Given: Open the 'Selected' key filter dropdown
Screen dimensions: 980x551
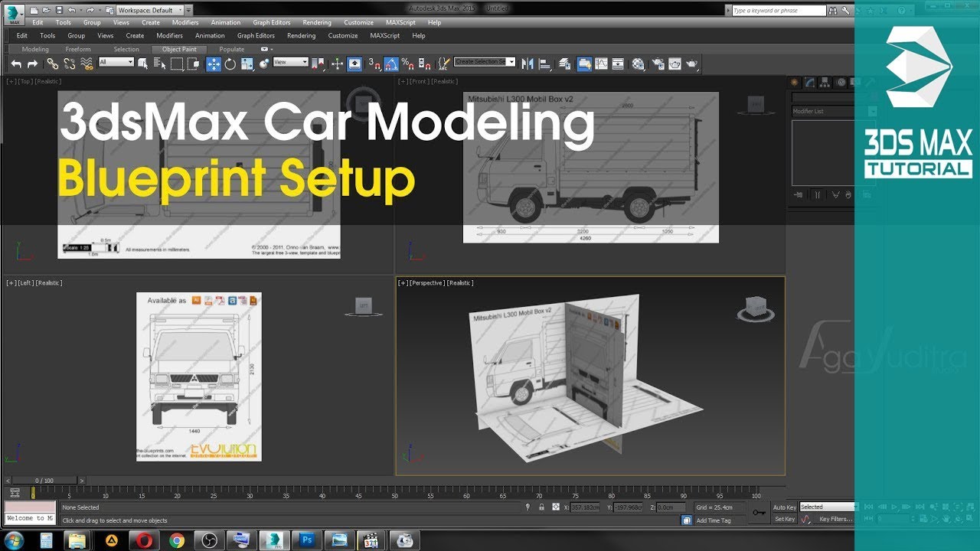Looking at the screenshot, I should tap(828, 507).
